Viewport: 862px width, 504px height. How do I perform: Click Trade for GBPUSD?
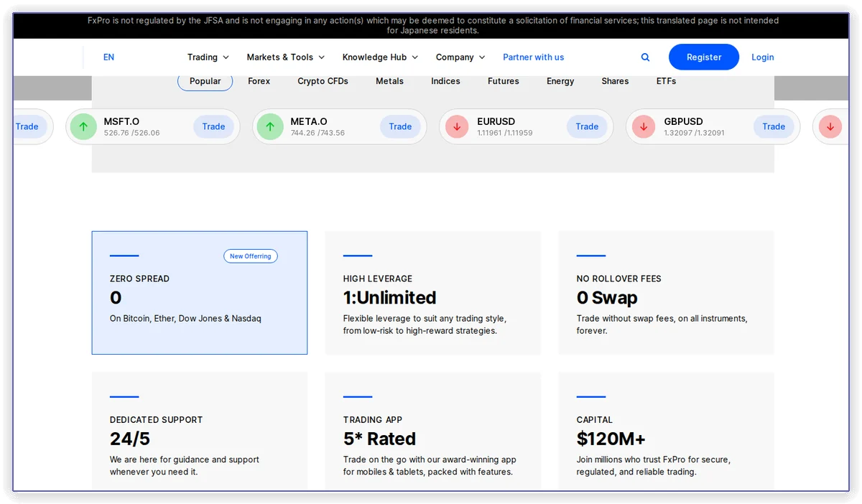pyautogui.click(x=774, y=126)
